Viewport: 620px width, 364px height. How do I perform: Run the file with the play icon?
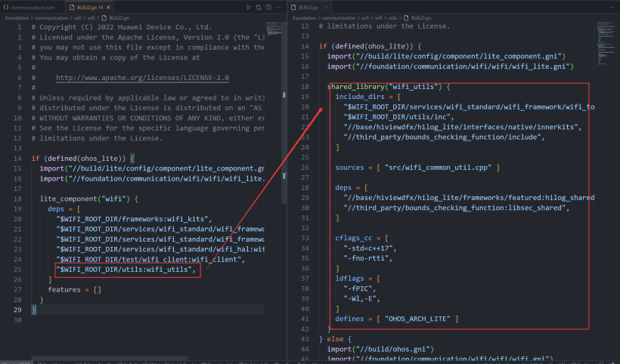(248, 7)
